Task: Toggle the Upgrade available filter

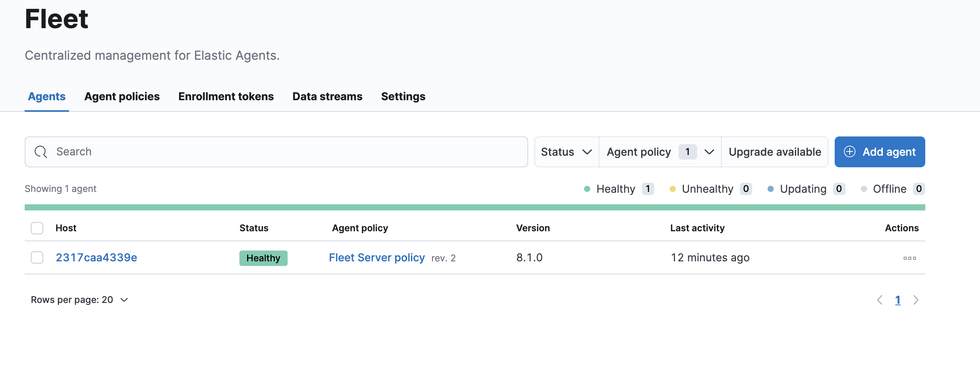Action: click(x=775, y=152)
